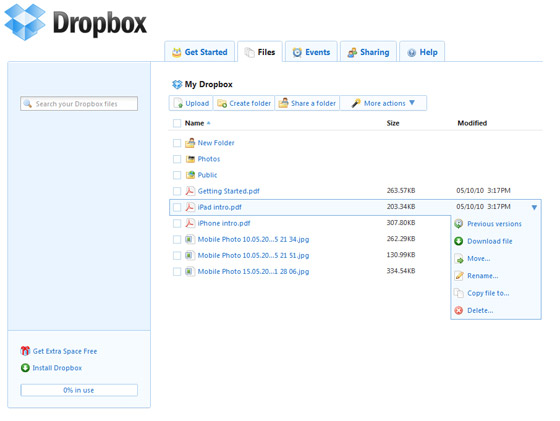This screenshot has height=421, width=560.
Task: Click the Share a folder button
Action: [307, 103]
